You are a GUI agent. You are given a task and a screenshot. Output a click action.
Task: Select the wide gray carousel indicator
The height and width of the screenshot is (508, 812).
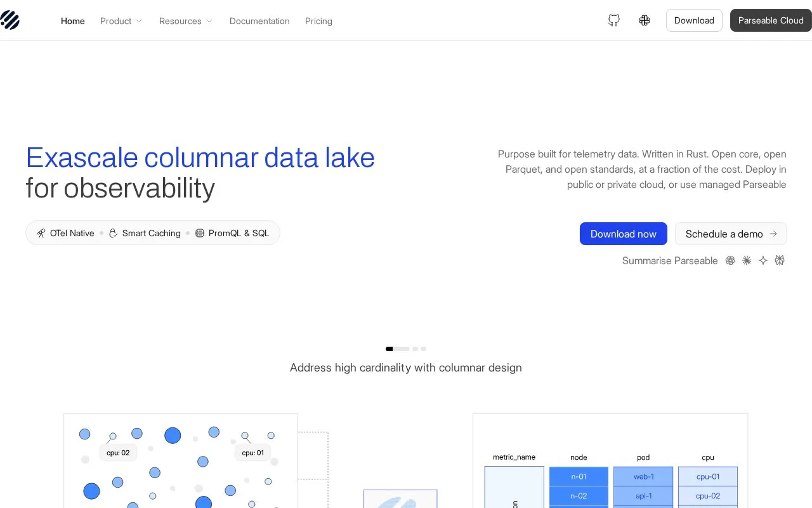tap(402, 349)
